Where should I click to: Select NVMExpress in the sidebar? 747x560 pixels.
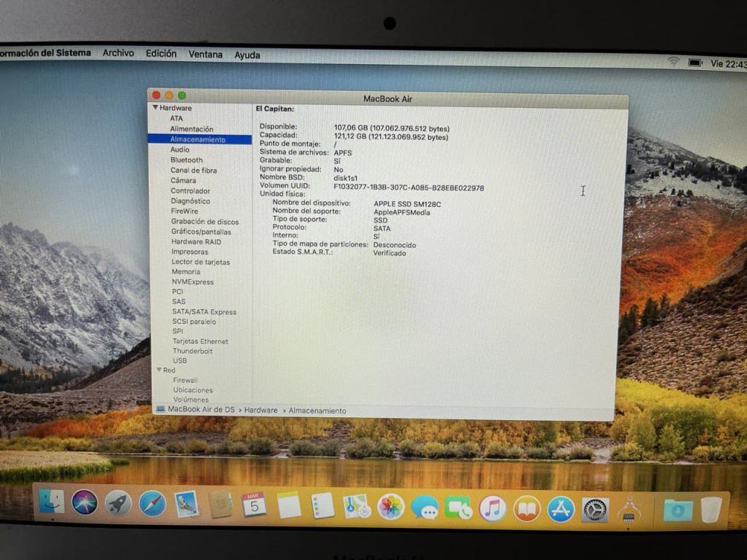tap(193, 282)
